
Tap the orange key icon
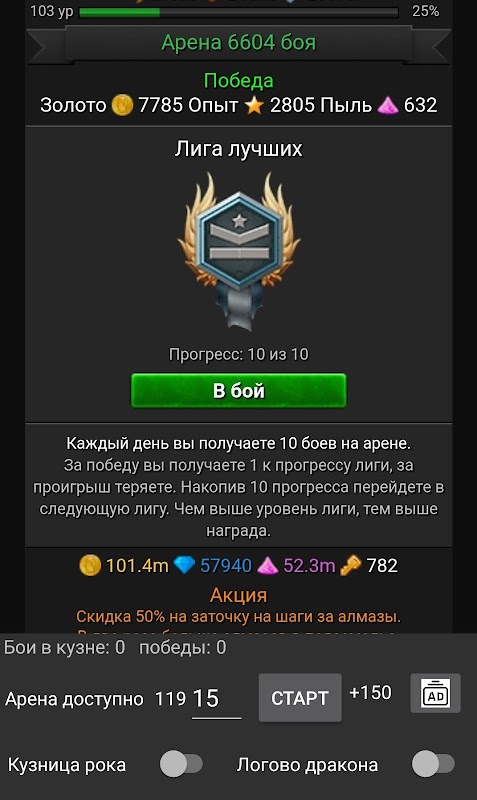pos(350,565)
